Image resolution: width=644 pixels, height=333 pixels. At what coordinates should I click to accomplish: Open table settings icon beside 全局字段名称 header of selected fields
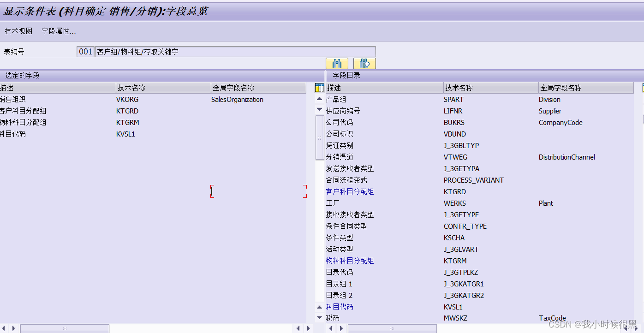[319, 88]
